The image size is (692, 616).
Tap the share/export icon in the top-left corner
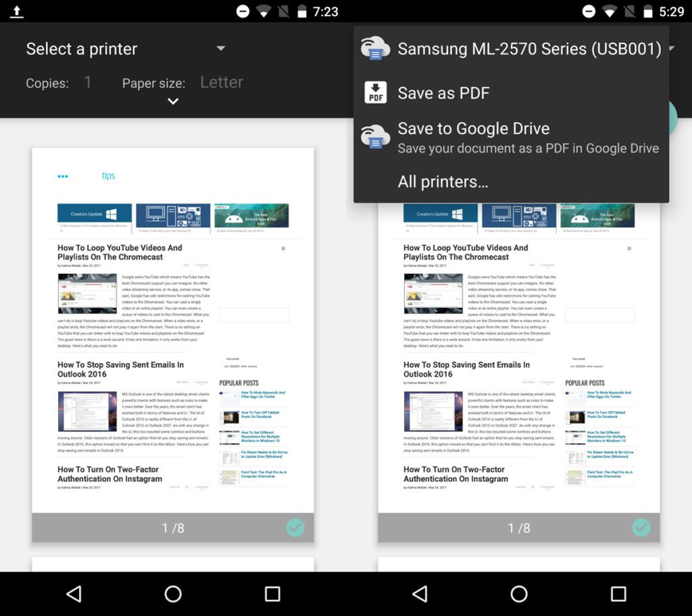click(16, 11)
